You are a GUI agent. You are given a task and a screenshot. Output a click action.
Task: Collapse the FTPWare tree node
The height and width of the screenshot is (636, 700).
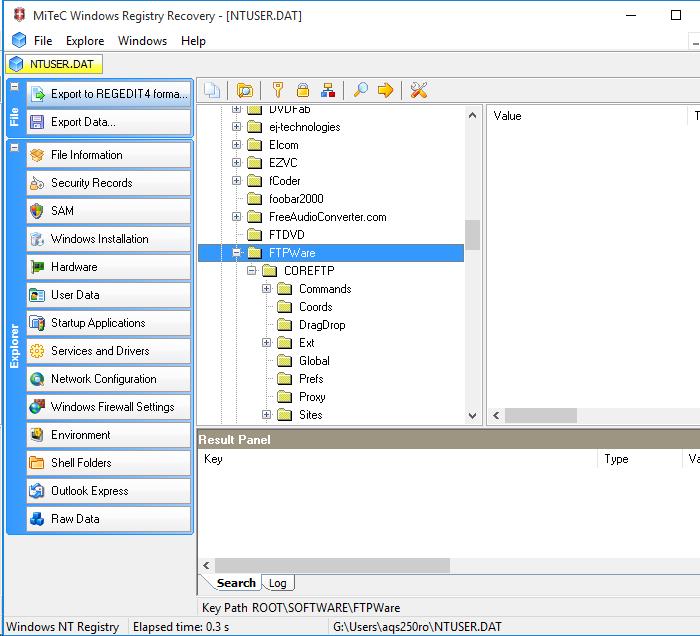tap(237, 253)
